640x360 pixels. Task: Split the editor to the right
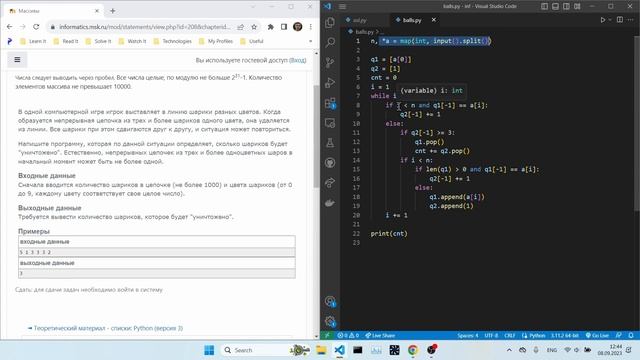pos(620,20)
